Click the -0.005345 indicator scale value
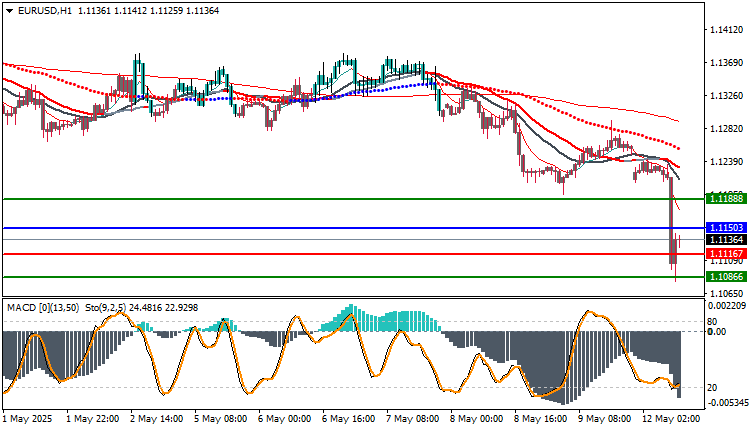 [x=727, y=403]
